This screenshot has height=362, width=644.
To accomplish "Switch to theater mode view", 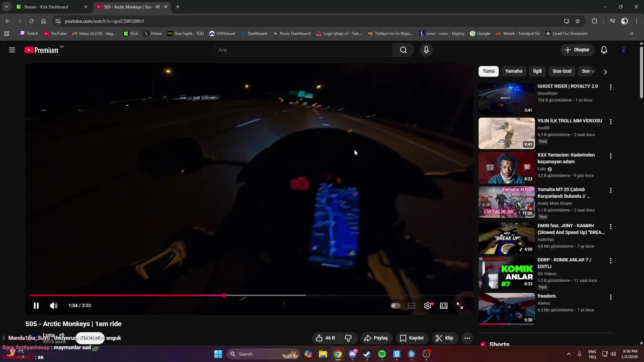I will click(444, 306).
